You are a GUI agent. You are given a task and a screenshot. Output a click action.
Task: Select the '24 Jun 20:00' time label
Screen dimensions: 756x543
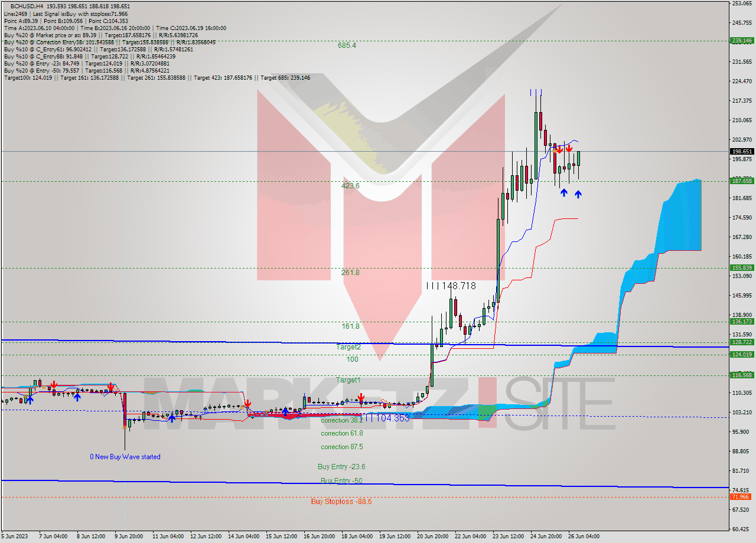(x=547, y=537)
